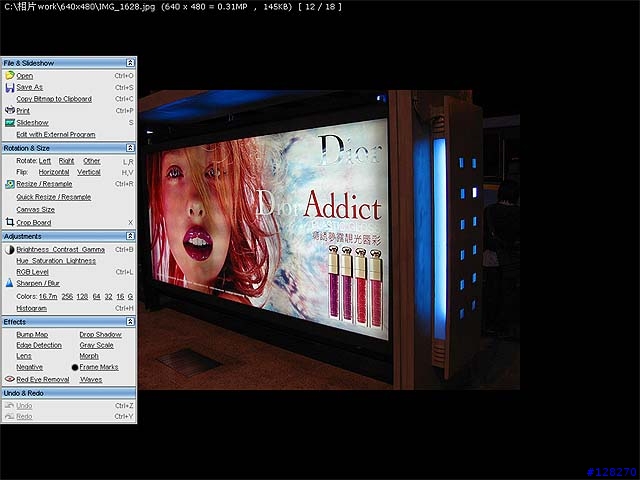Click the Effects header title

click(15, 322)
